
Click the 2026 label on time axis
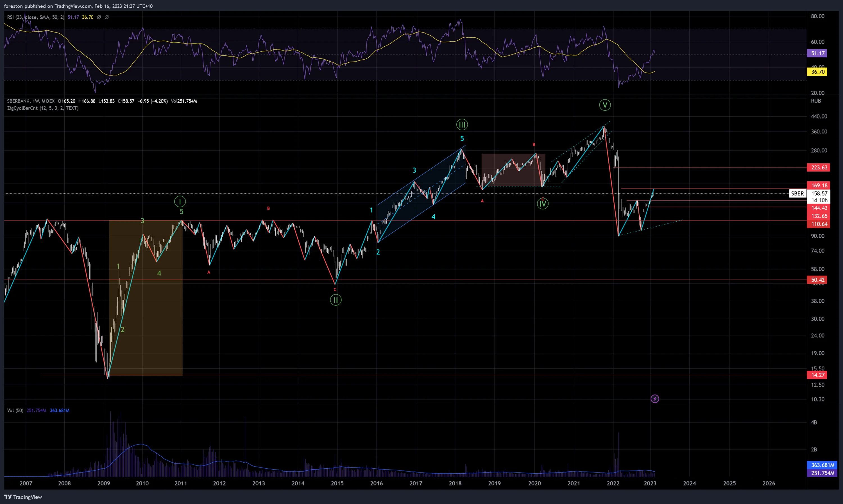[x=769, y=483]
